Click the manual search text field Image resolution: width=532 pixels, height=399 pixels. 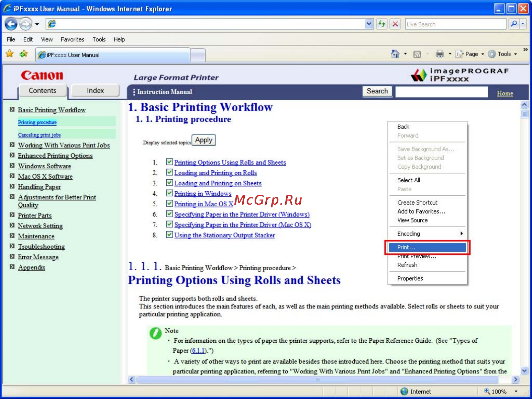(x=442, y=92)
